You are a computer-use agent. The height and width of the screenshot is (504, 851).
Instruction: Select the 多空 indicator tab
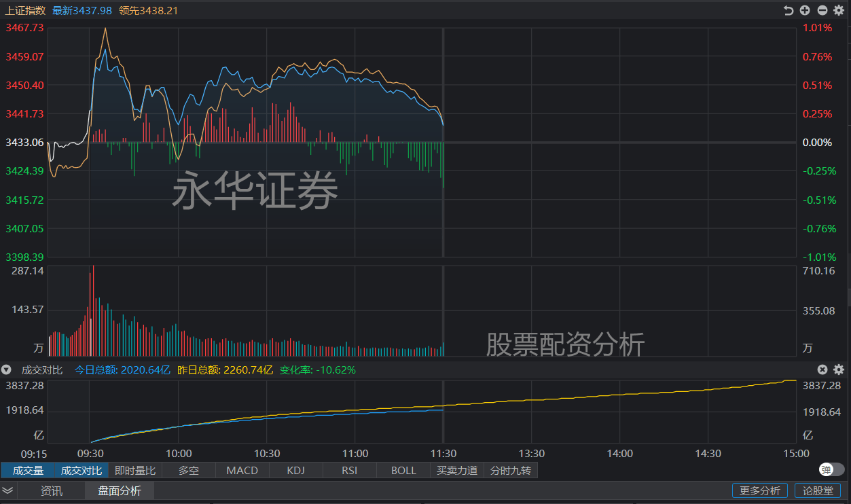point(189,470)
